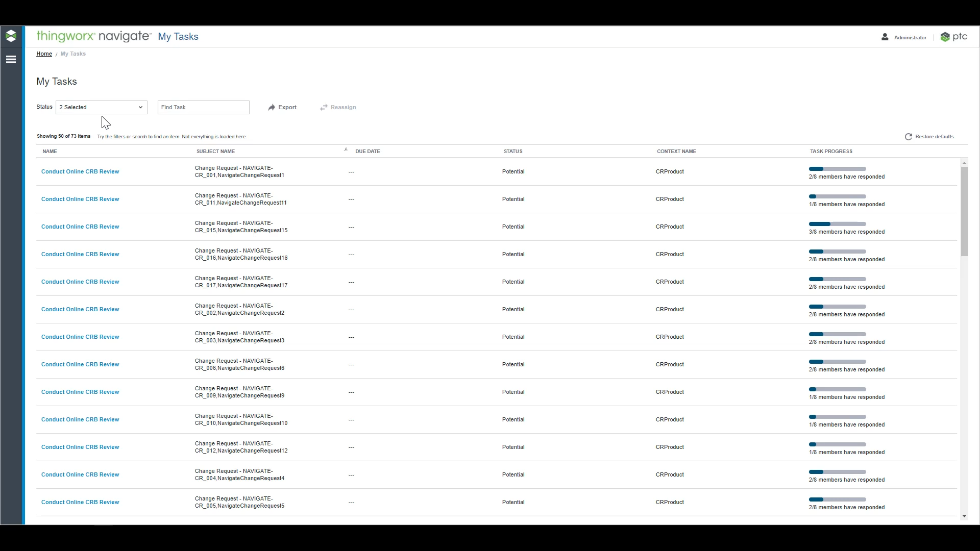
Task: Click CRProduct context in CR_003 row
Action: point(670,337)
